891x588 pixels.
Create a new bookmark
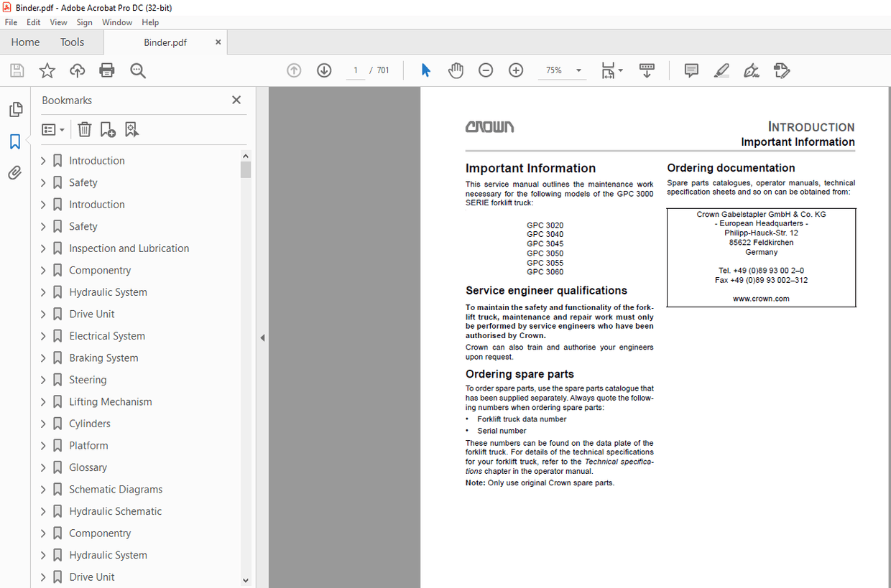(x=108, y=129)
